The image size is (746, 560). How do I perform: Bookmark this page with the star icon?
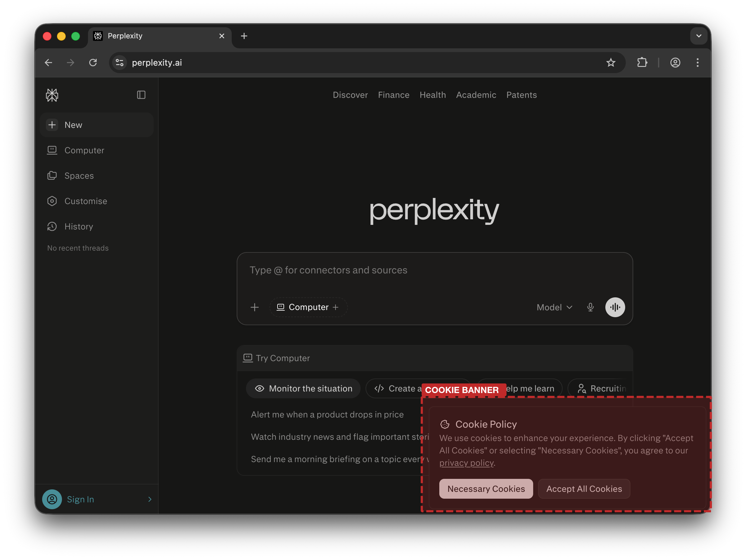tap(611, 63)
